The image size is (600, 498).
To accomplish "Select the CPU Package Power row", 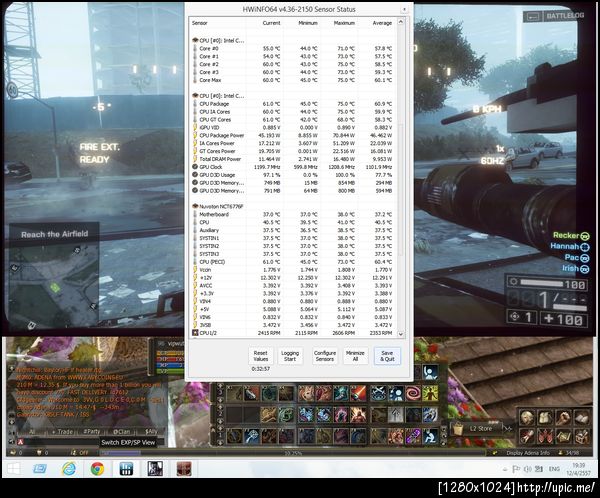I will coord(293,136).
